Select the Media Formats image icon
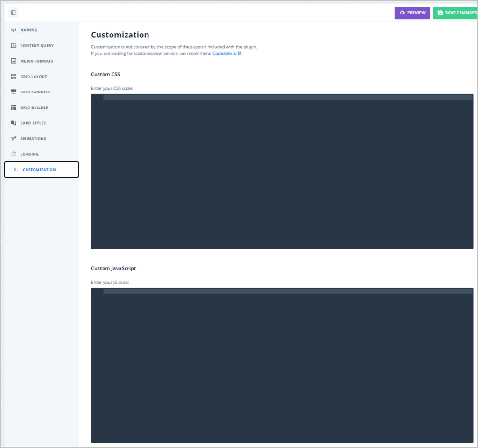This screenshot has width=478, height=448. pos(14,61)
